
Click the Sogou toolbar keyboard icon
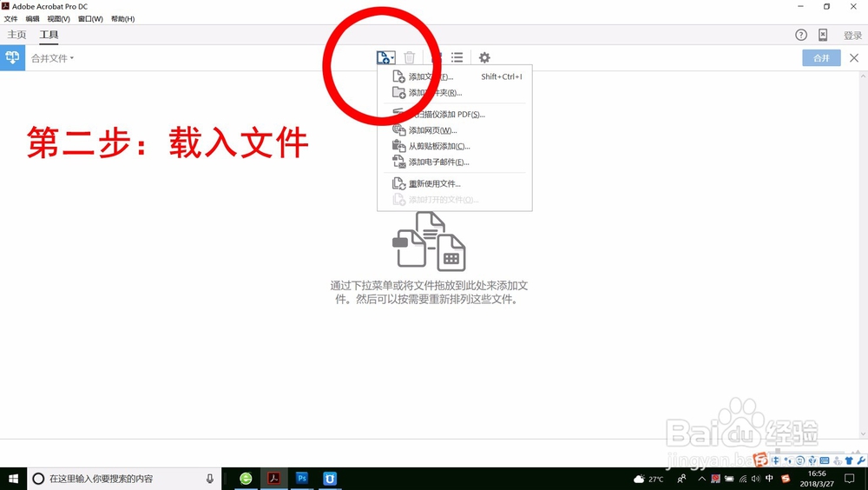(825, 460)
